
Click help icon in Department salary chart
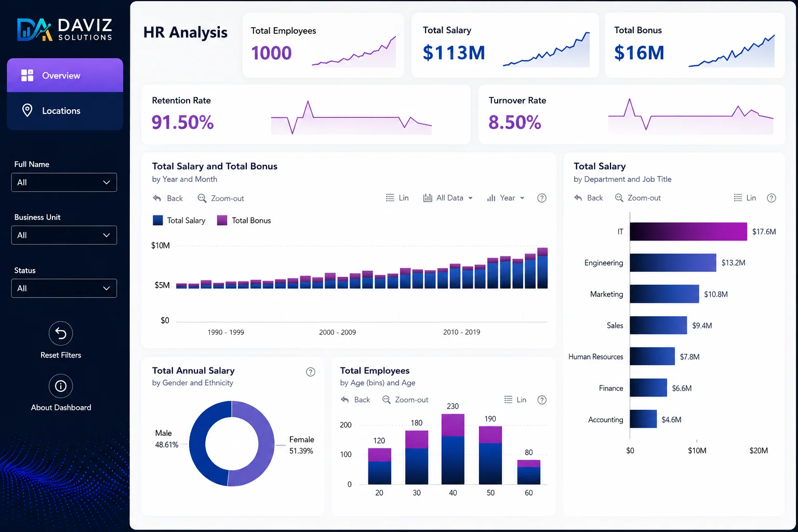click(x=772, y=198)
